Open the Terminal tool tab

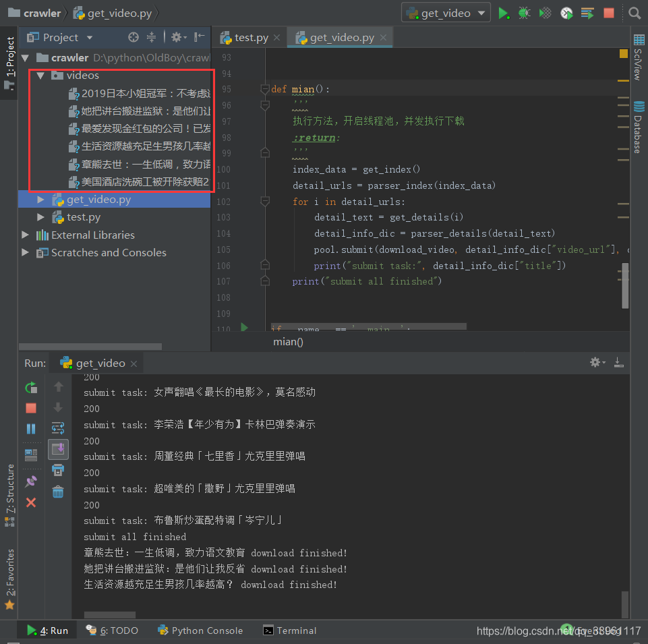click(290, 631)
